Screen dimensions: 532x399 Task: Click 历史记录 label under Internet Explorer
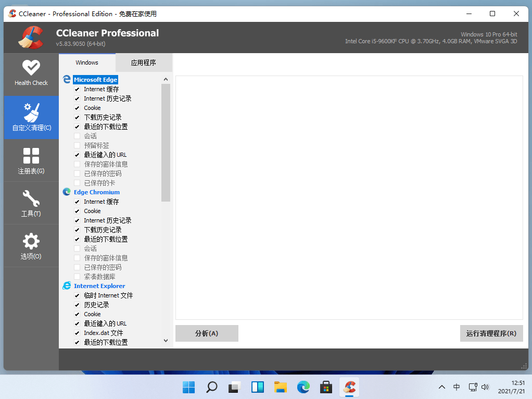click(96, 305)
